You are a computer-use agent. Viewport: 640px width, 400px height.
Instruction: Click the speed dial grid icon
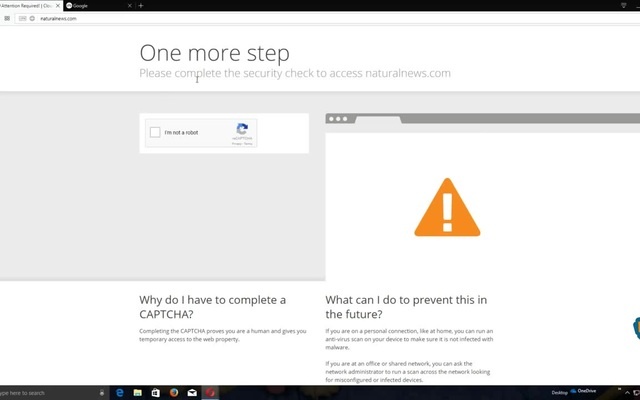coord(7,18)
